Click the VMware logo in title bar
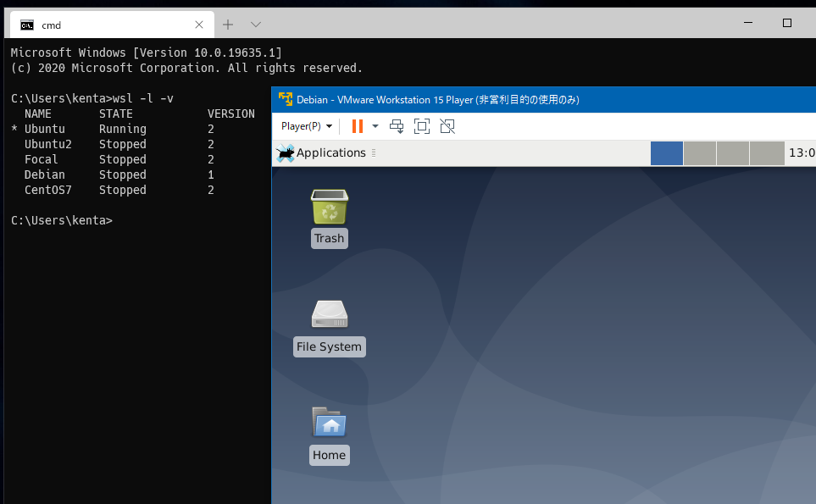 [286, 99]
